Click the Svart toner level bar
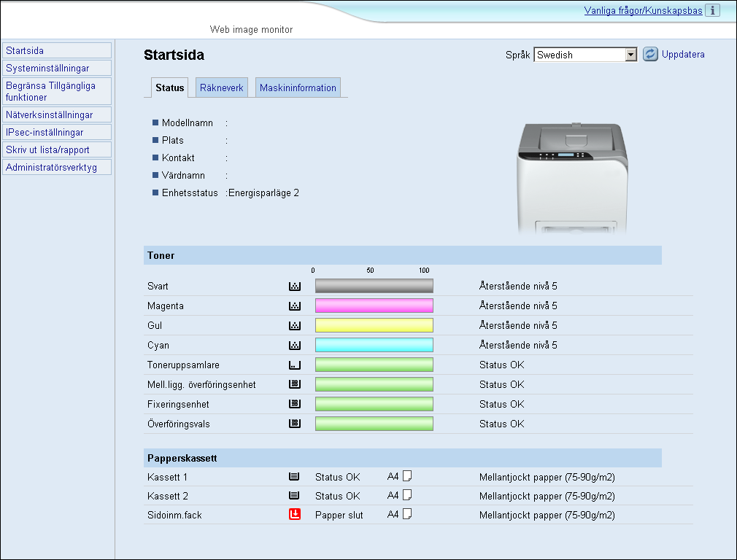 (374, 286)
